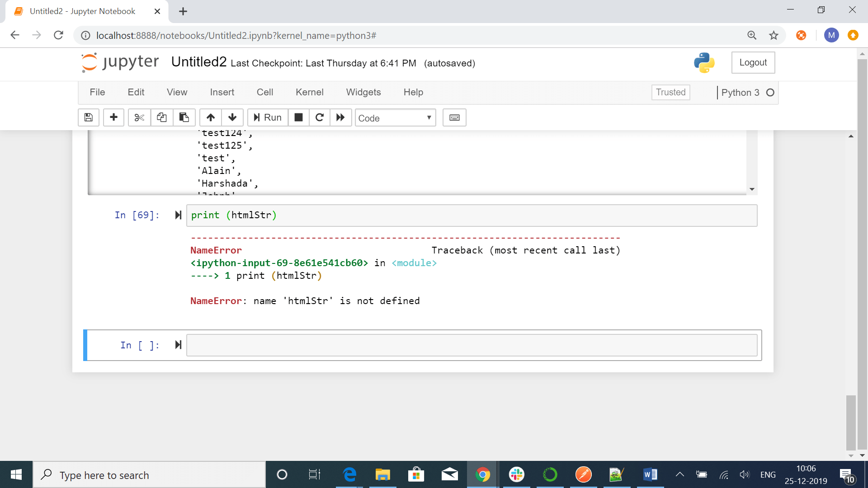Run the empty cell via its gutter icon

[x=178, y=345]
